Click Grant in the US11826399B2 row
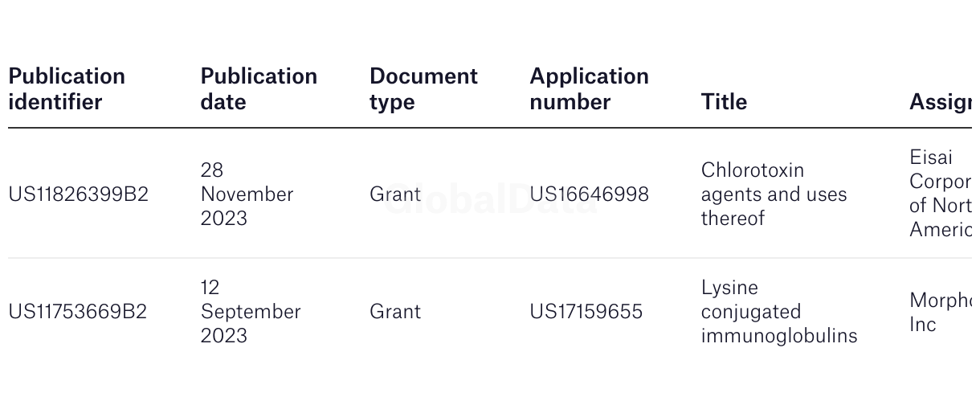The image size is (980, 397). click(x=395, y=194)
